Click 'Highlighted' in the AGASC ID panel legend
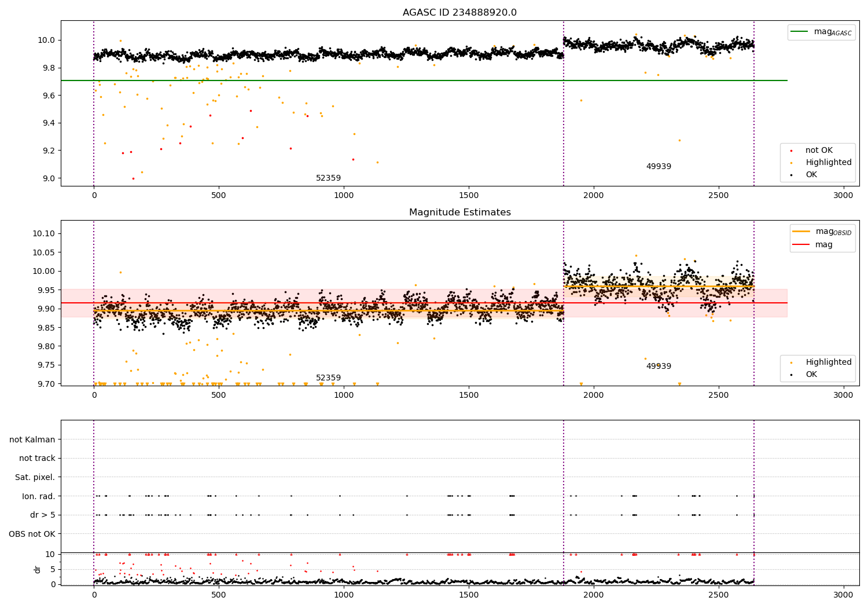 (829, 163)
